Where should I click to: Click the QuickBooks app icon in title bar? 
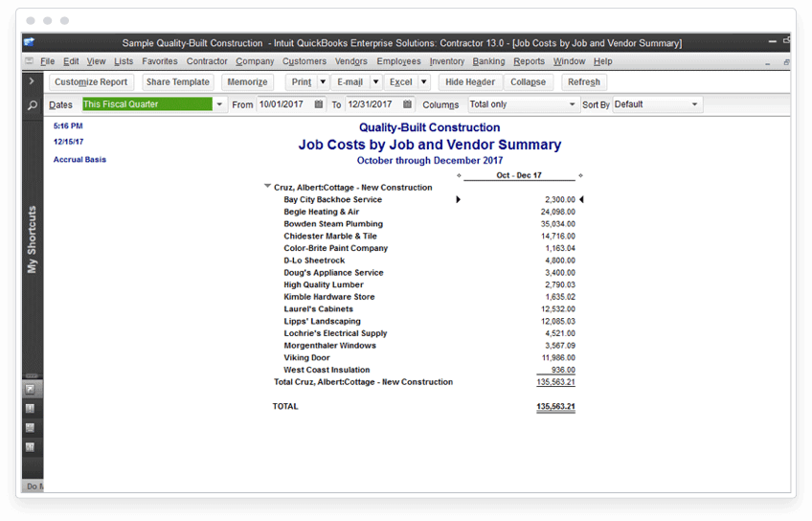30,42
